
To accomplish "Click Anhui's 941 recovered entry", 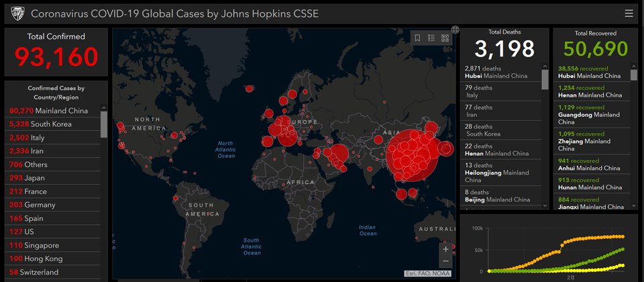I will coord(592,164).
